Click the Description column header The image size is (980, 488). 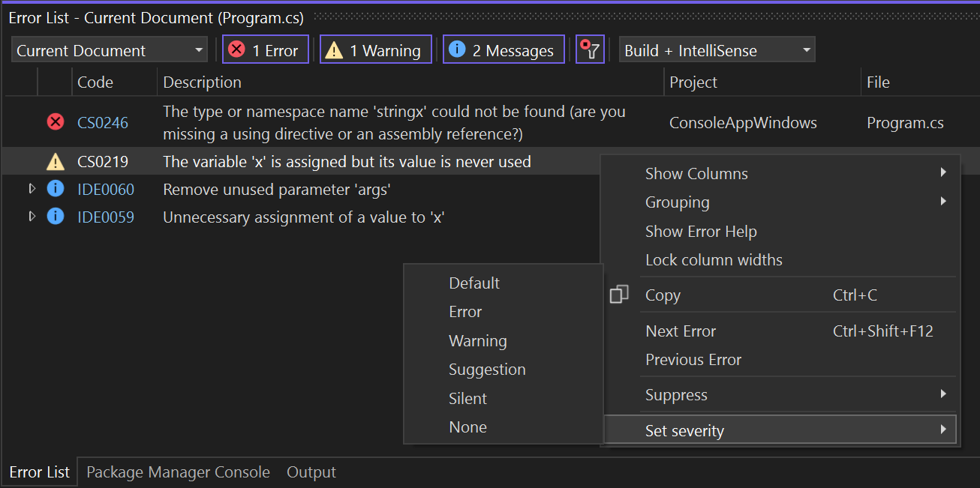206,82
